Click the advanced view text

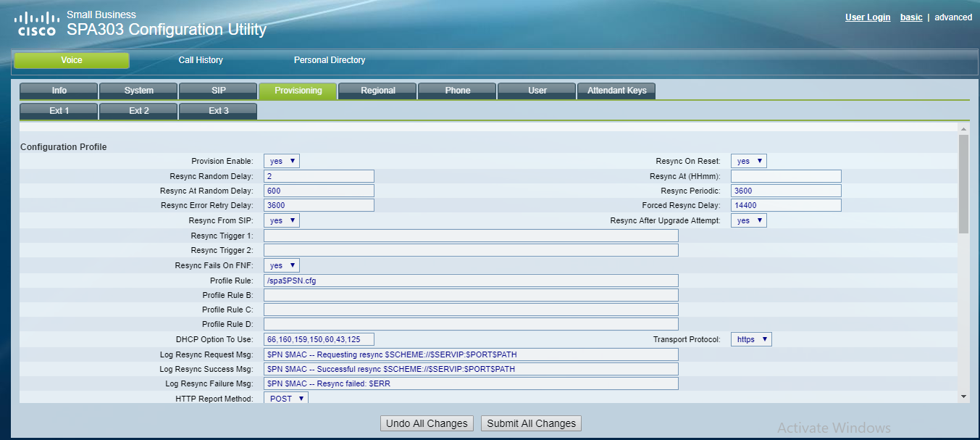[x=953, y=17]
